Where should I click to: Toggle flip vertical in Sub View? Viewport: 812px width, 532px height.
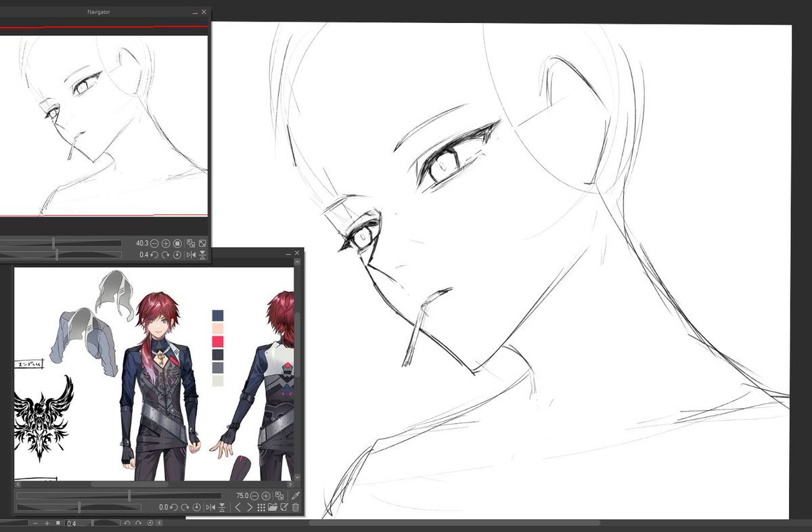point(222,507)
